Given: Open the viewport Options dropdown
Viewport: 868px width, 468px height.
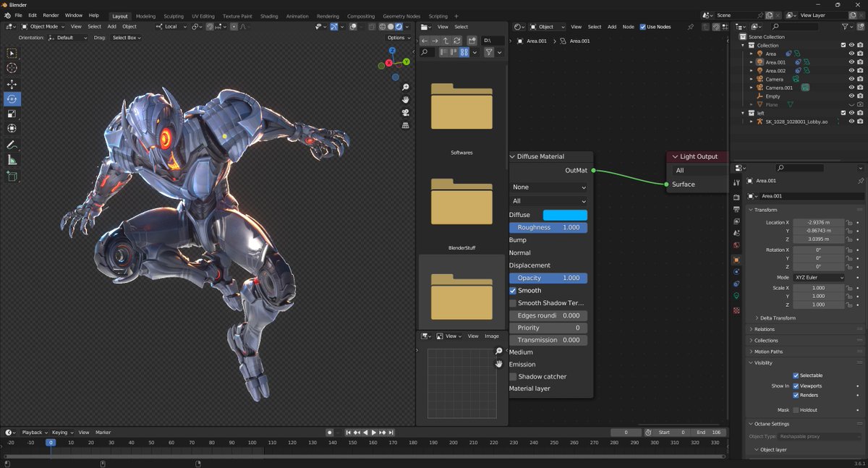Looking at the screenshot, I should coord(399,38).
